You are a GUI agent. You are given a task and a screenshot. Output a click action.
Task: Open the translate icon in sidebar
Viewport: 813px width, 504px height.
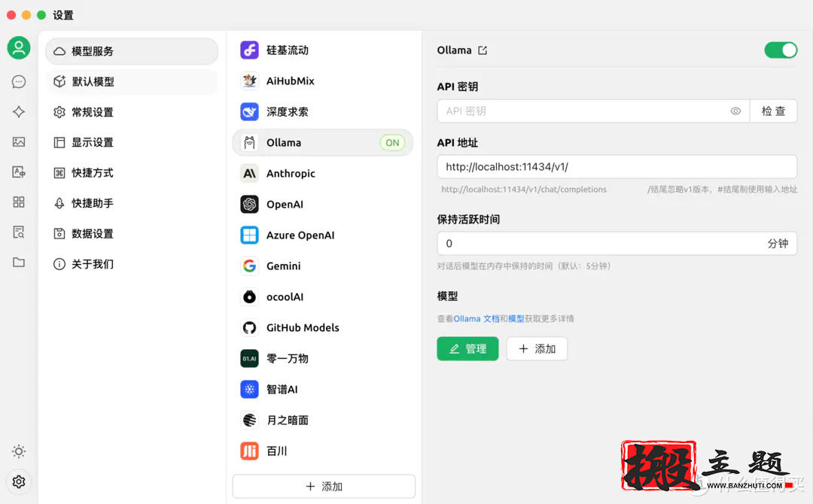pyautogui.click(x=18, y=172)
